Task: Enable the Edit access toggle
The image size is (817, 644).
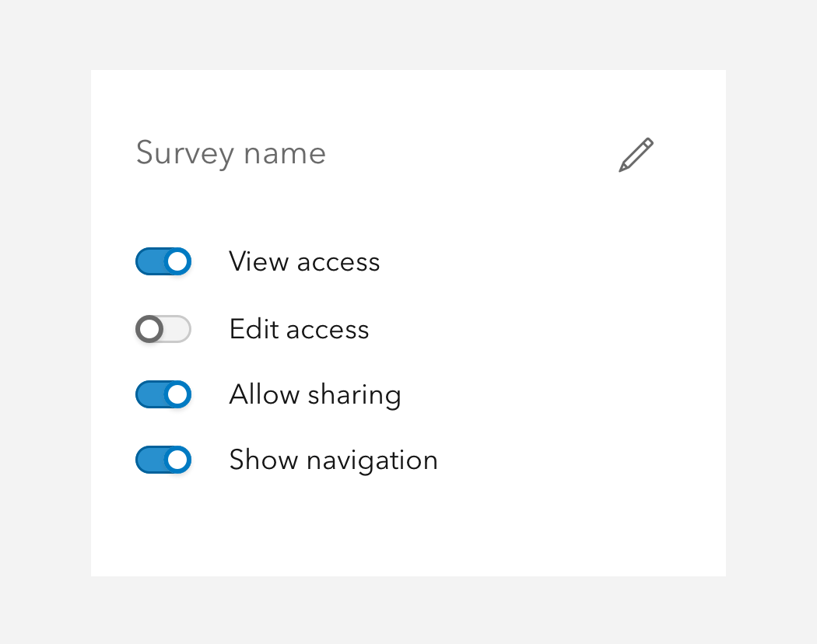Action: 163,329
